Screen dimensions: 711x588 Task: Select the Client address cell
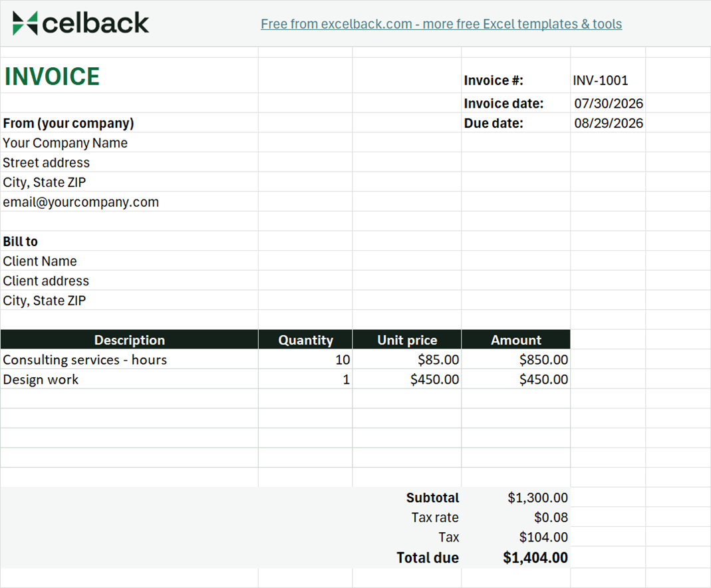coord(129,281)
